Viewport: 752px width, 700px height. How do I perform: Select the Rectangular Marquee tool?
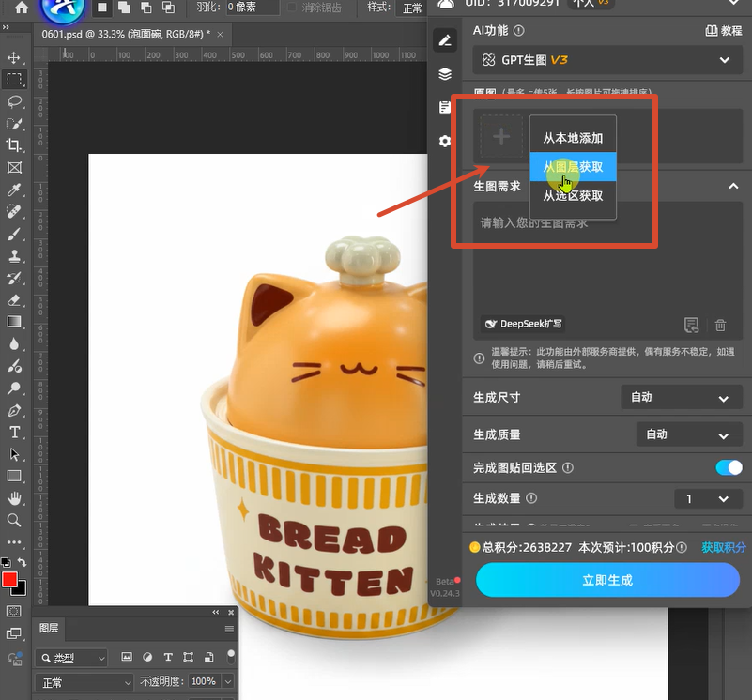coord(14,79)
